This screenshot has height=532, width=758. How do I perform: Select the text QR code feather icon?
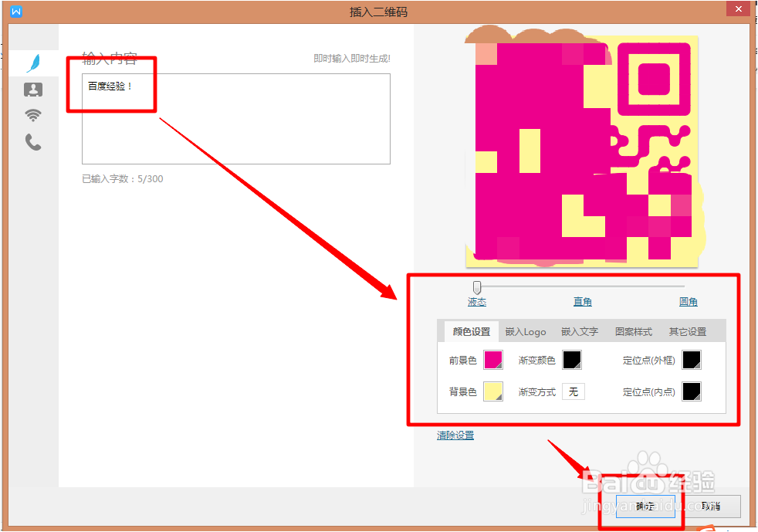click(33, 63)
